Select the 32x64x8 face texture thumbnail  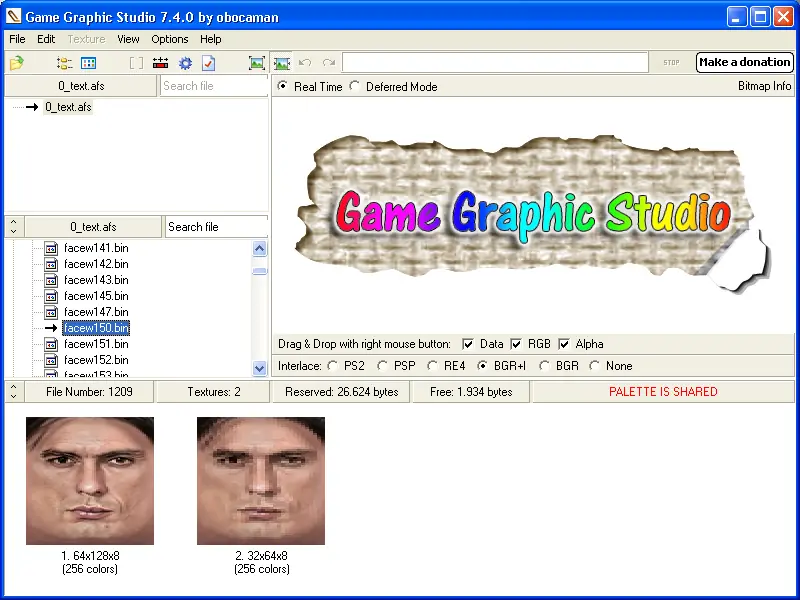261,481
